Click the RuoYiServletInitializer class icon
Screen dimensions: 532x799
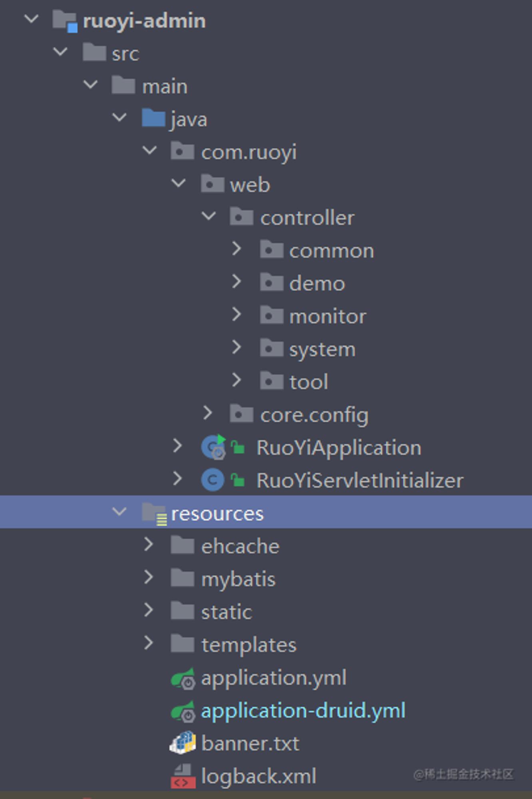tap(212, 480)
